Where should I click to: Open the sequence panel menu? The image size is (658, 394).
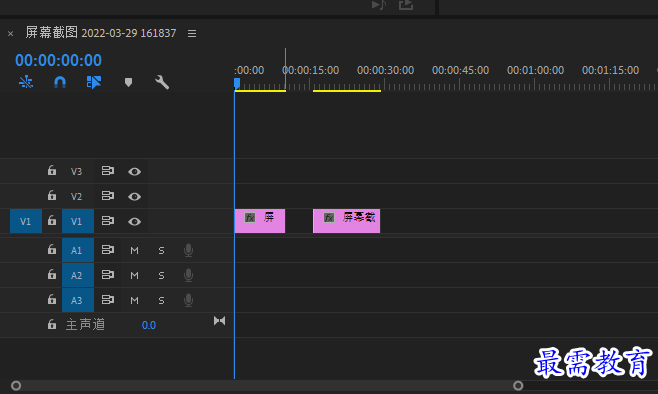pyautogui.click(x=192, y=33)
